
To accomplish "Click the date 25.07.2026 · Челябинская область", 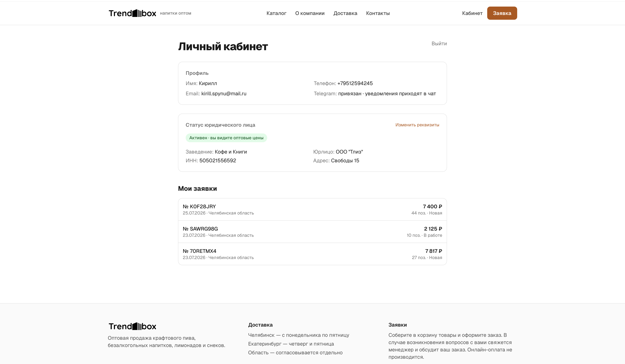I will pos(218,213).
